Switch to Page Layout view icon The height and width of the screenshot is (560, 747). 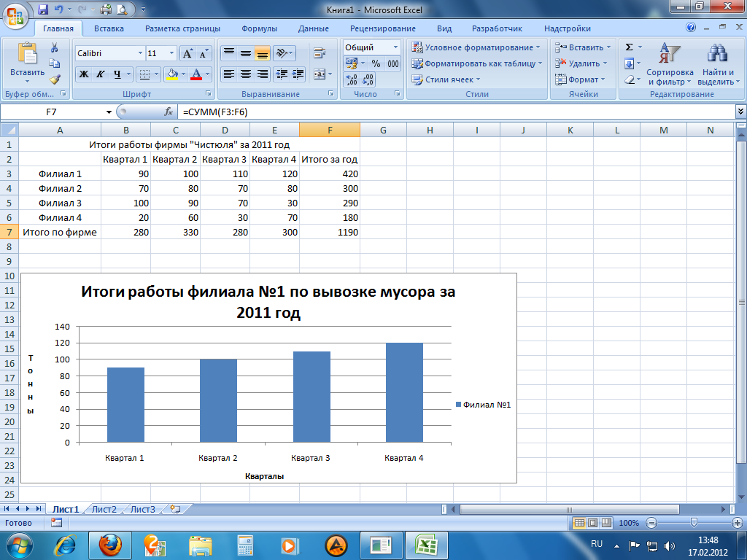click(592, 523)
